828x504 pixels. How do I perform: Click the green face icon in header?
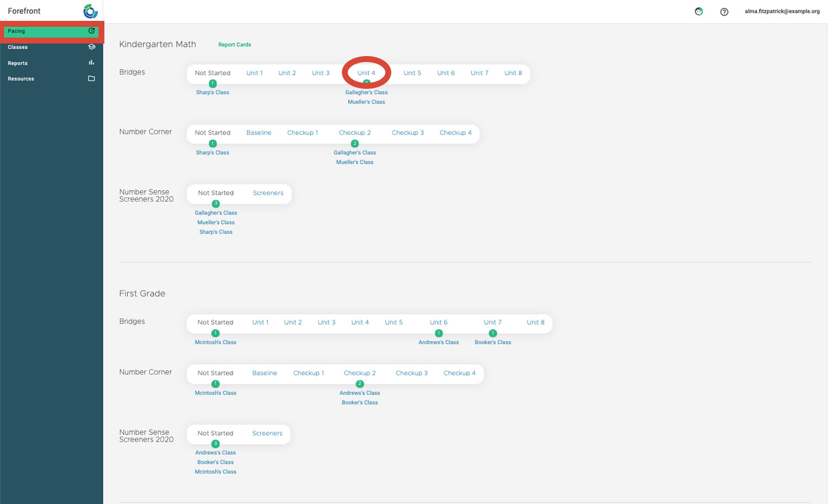point(699,11)
